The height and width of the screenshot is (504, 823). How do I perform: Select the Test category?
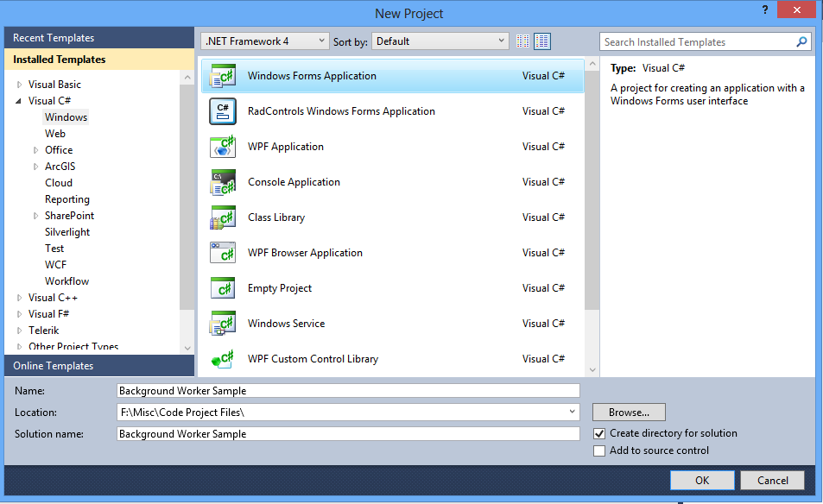pyautogui.click(x=54, y=248)
